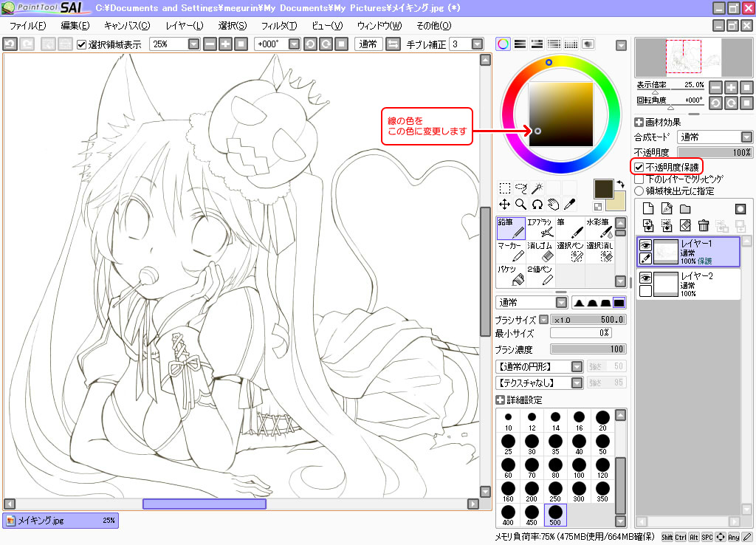Image resolution: width=756 pixels, height=545 pixels.
Task: Open the 合成モード blend mode dropdown
Action: pyautogui.click(x=746, y=137)
